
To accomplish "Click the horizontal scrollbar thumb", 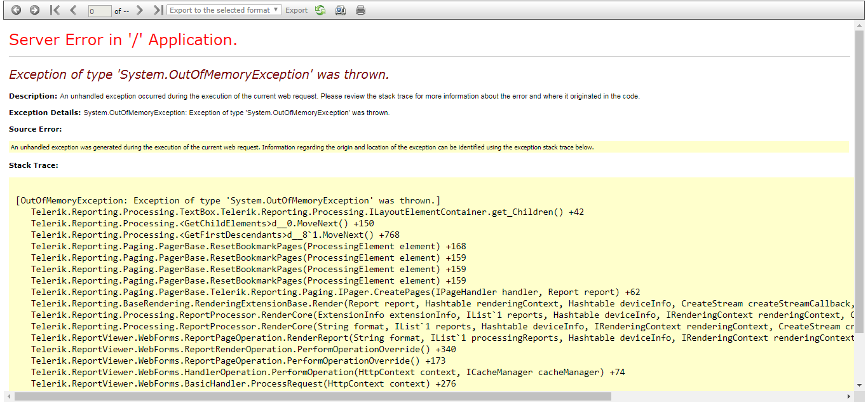I will tap(313, 397).
